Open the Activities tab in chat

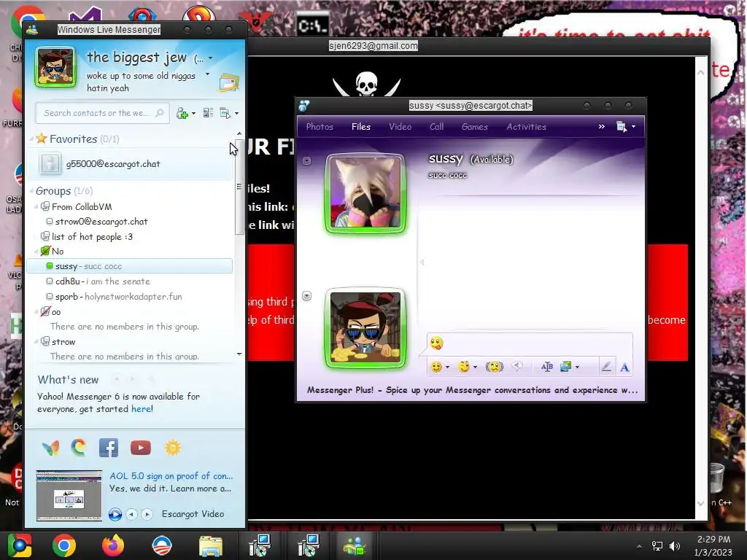[x=527, y=127]
